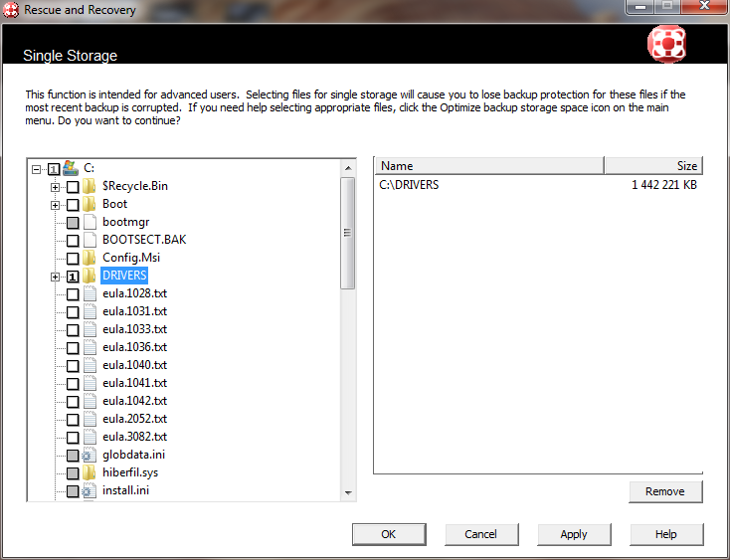Viewport: 730px width, 560px height.
Task: Click the globdata.ini settings file icon
Action: pyautogui.click(x=90, y=455)
